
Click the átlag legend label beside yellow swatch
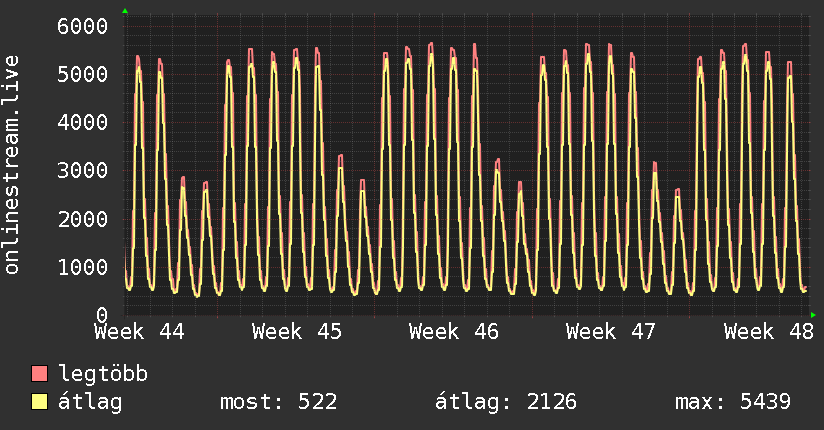pyautogui.click(x=90, y=402)
